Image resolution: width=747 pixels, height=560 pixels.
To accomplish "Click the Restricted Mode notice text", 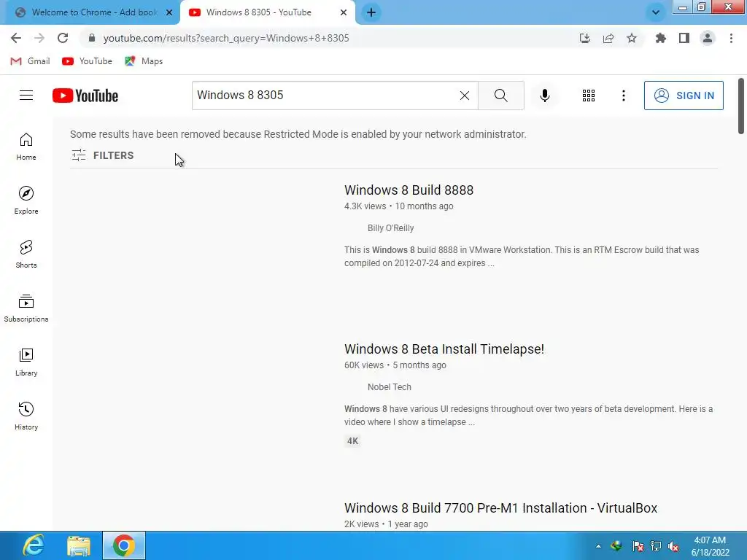I will [x=298, y=134].
